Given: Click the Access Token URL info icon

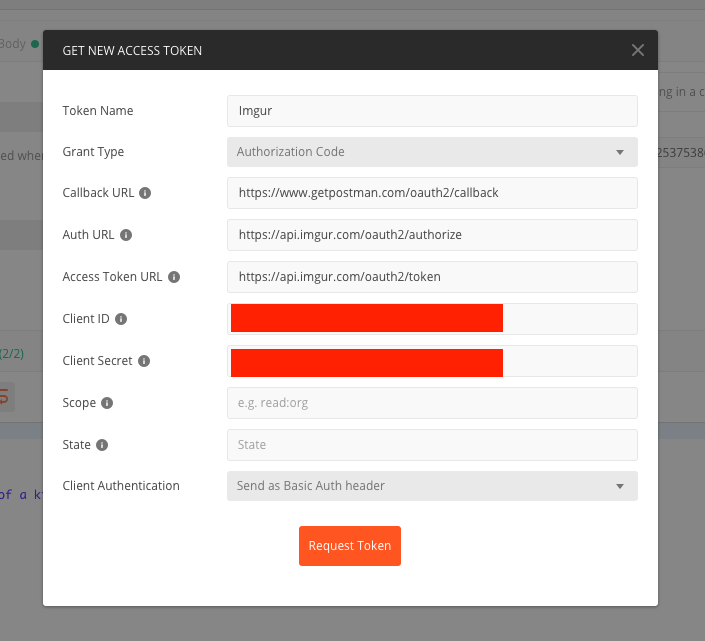Looking at the screenshot, I should 174,277.
